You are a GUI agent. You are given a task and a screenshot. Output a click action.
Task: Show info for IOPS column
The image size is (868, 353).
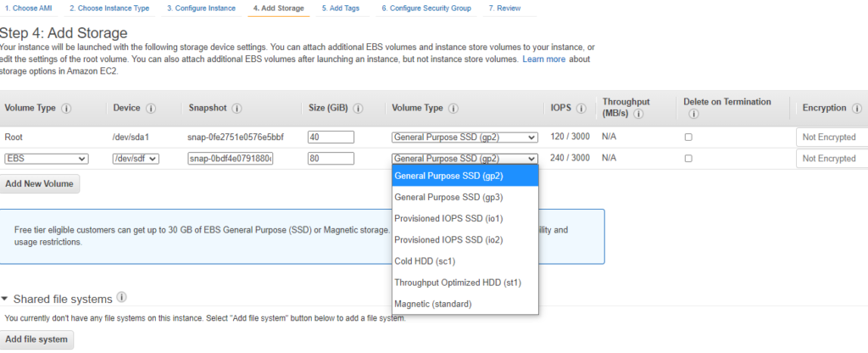tap(581, 109)
